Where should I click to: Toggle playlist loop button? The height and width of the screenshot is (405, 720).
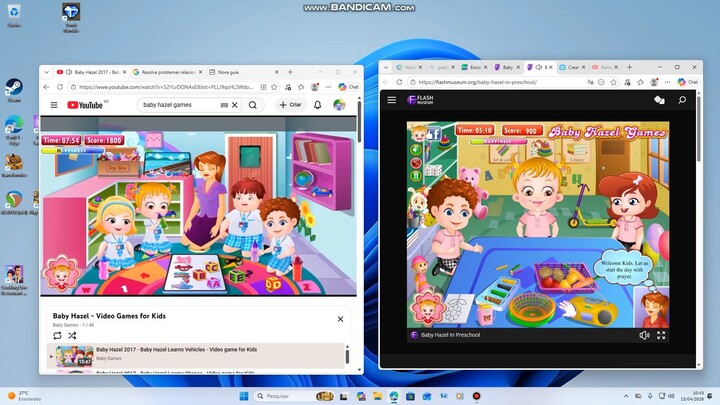pyautogui.click(x=57, y=336)
